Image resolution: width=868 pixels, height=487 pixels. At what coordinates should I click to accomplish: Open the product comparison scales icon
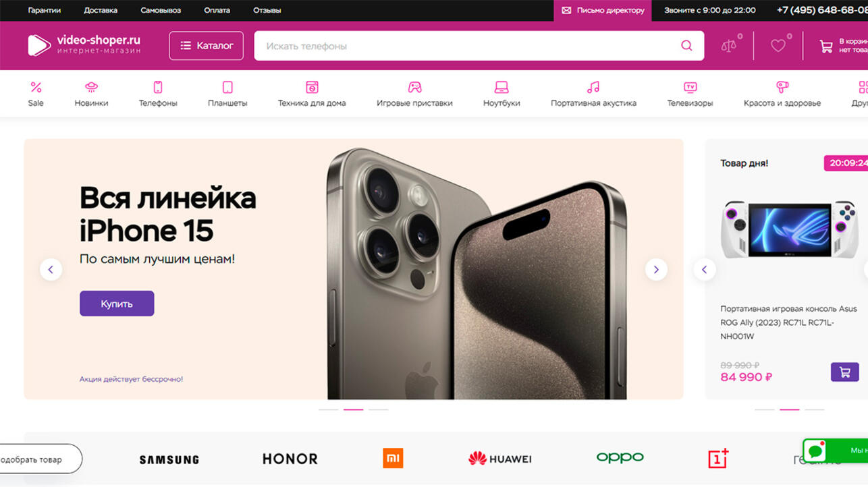click(729, 46)
